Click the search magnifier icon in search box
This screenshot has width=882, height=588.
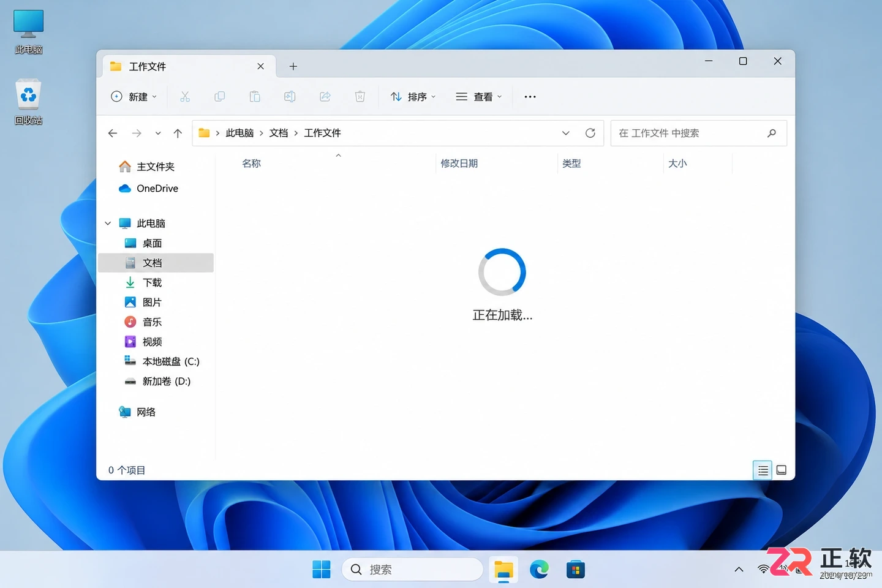click(772, 133)
